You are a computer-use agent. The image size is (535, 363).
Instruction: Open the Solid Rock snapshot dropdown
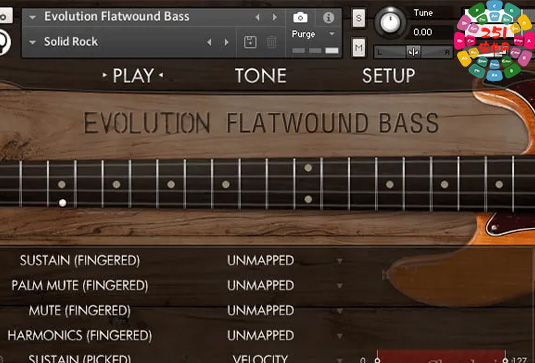click(32, 42)
